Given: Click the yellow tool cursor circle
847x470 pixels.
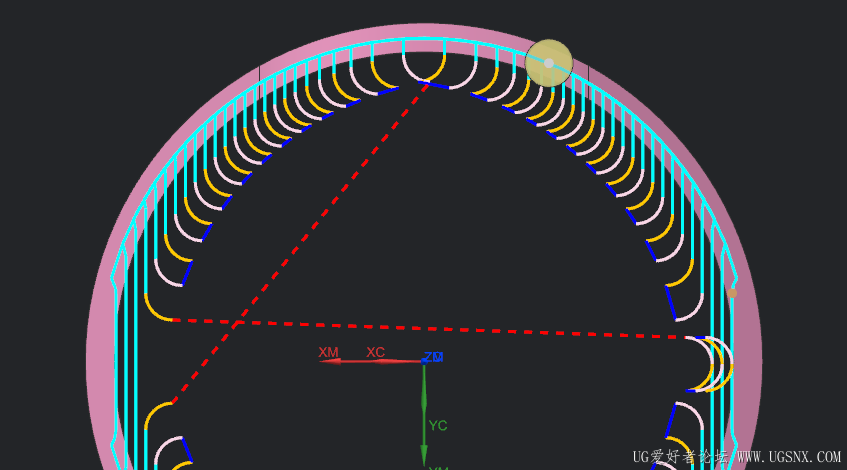Looking at the screenshot, I should point(549,63).
